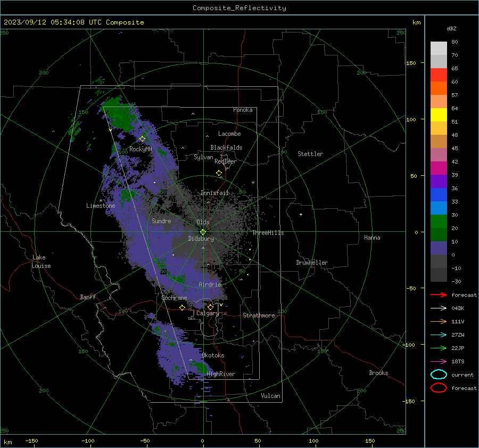Viewport: 479px width, 448px height.
Task: Click the 04DK legend label
Action: point(458,308)
